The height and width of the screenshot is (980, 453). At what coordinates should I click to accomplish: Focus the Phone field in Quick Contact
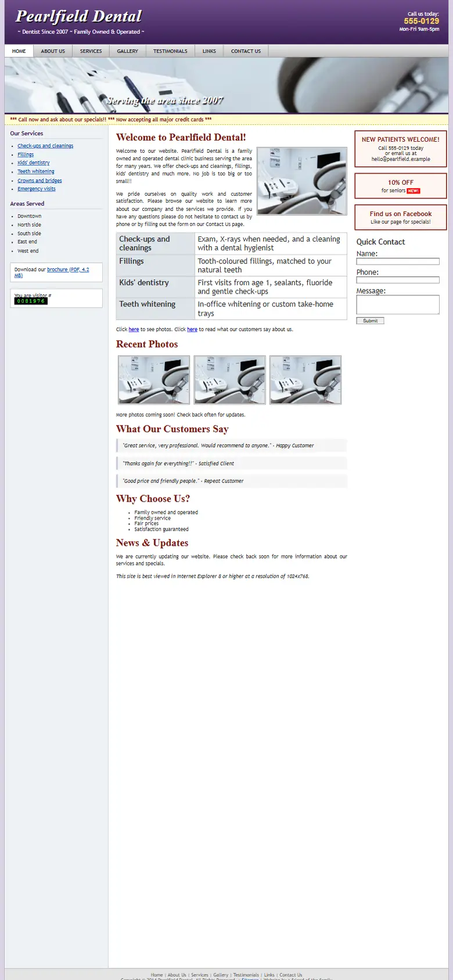[x=398, y=280]
